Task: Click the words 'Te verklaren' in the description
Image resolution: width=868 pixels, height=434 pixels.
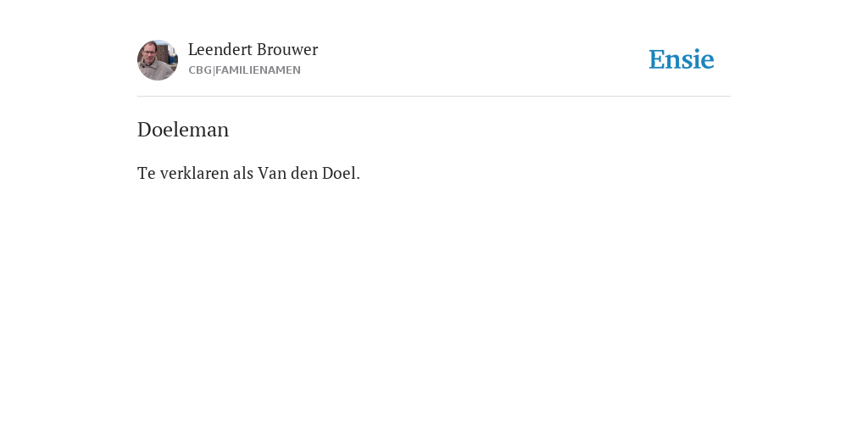Action: tap(183, 173)
